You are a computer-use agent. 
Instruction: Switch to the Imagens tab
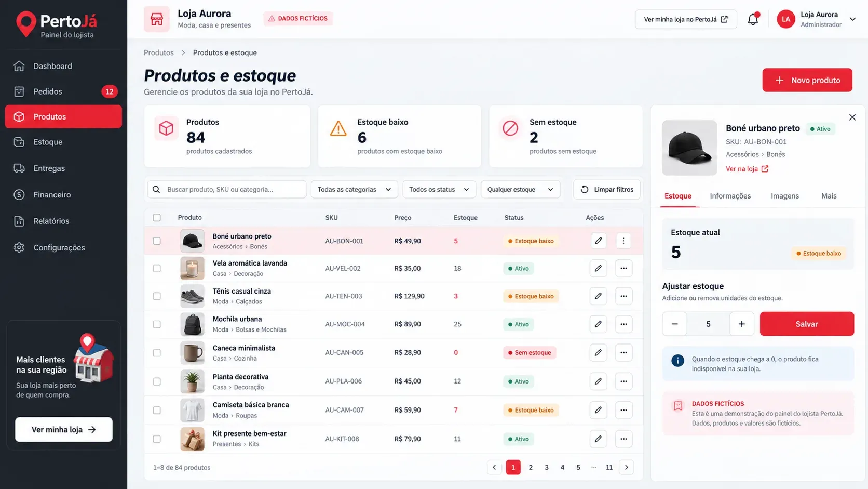click(784, 196)
